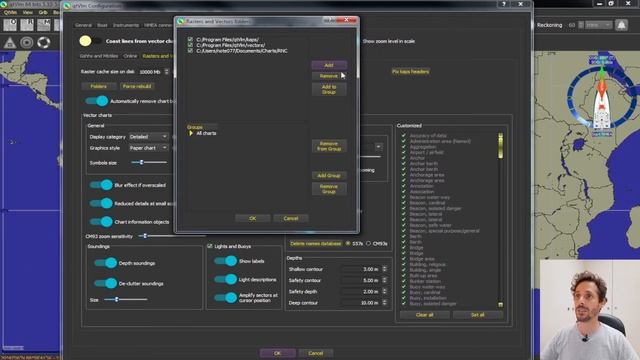Viewport: 640px width, 360px height.
Task: Expand the All charts group
Action: 191,133
